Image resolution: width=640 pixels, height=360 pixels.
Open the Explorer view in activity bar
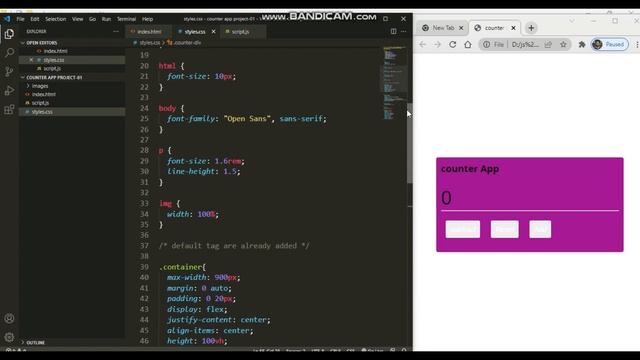9,34
